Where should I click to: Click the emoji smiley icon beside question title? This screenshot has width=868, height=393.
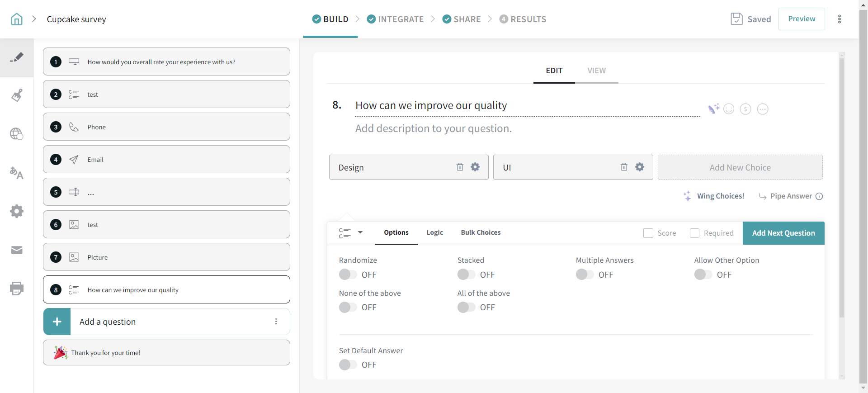click(729, 109)
